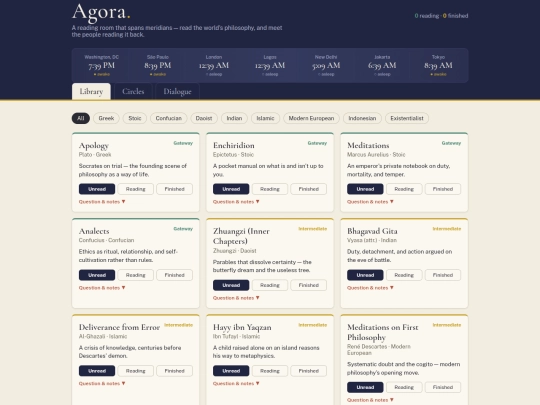Click the São Paulo clock
The image size is (540, 405).
click(158, 65)
